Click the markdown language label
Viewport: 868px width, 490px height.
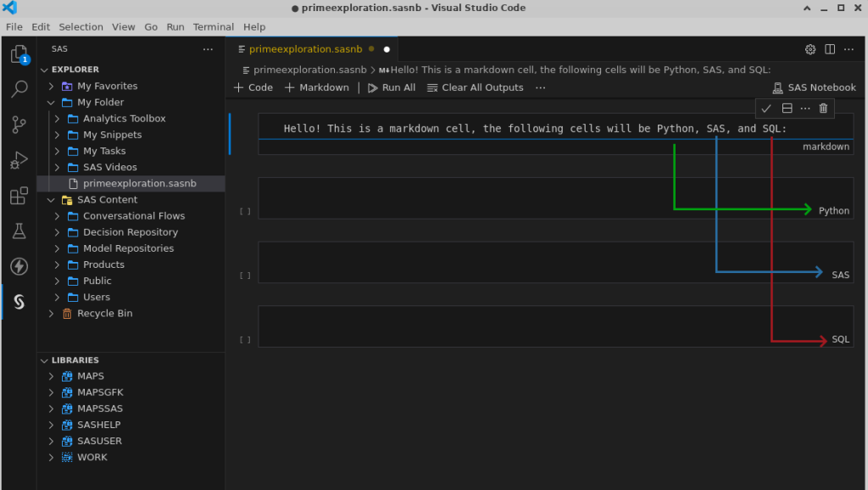point(826,147)
